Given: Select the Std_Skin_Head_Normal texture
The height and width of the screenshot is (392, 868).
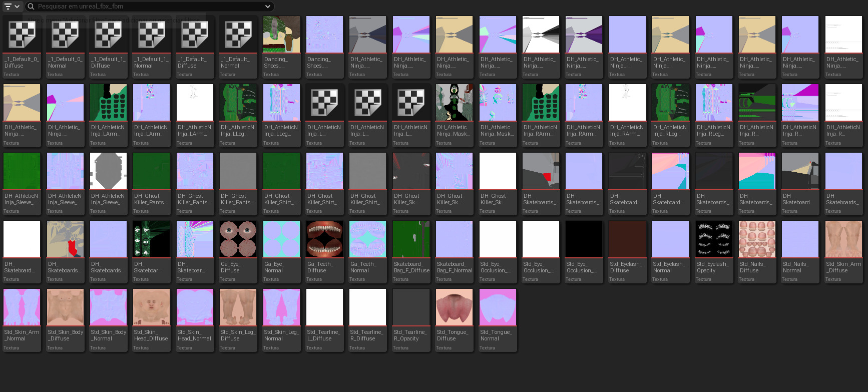Looking at the screenshot, I should (195, 320).
